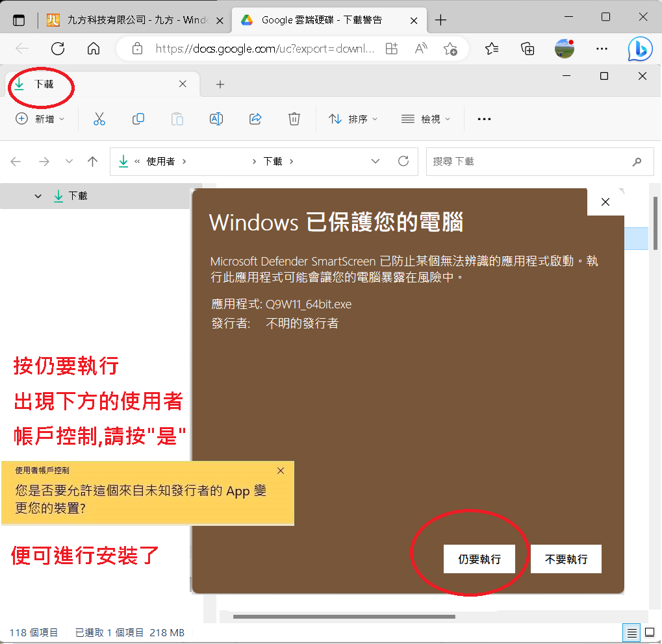
Task: Switch to the Google 雲端硬碟 下載警告 tab
Action: coord(329,20)
